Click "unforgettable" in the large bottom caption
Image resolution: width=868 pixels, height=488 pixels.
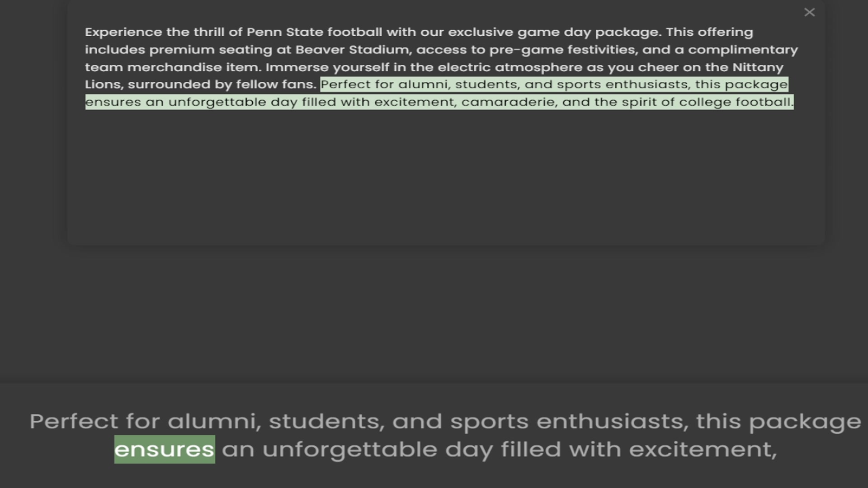[x=350, y=450]
